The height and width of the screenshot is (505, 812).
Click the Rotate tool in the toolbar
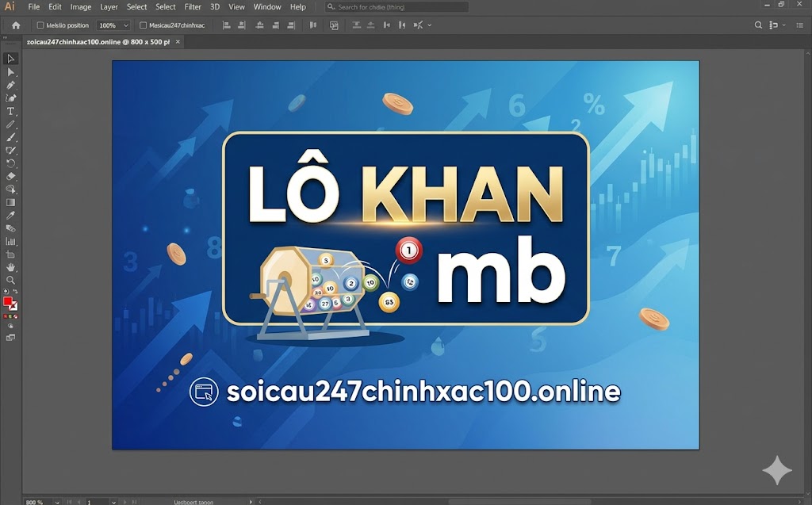(10, 163)
